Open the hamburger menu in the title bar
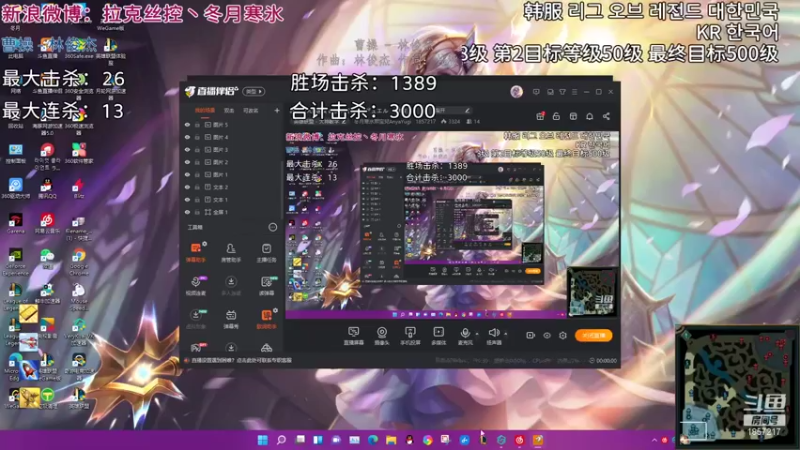The height and width of the screenshot is (450, 800). [x=574, y=92]
